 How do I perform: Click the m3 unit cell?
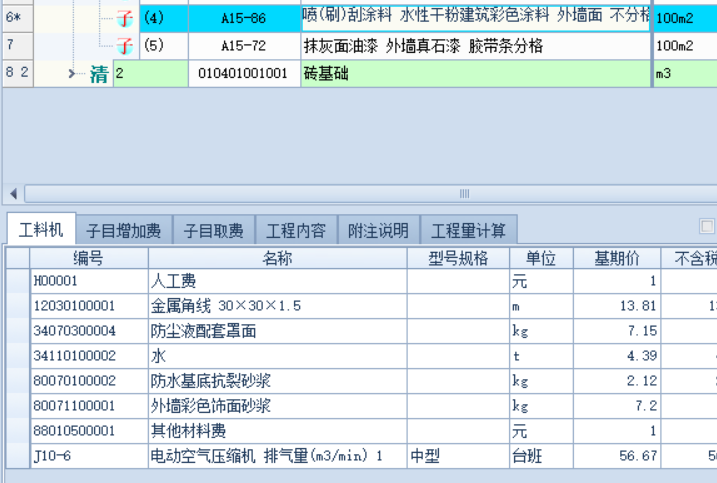click(x=685, y=73)
